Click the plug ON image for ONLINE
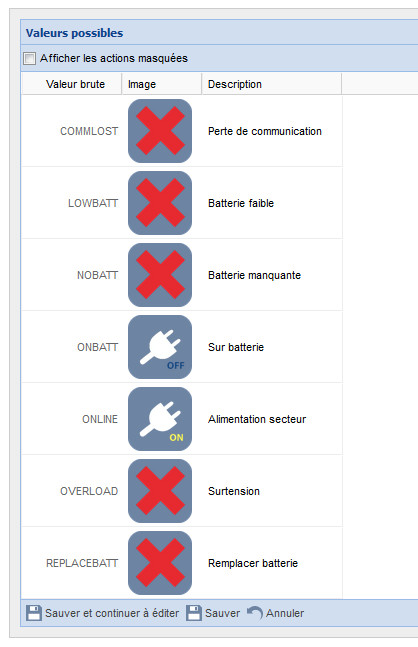This screenshot has width=418, height=647. point(160,419)
